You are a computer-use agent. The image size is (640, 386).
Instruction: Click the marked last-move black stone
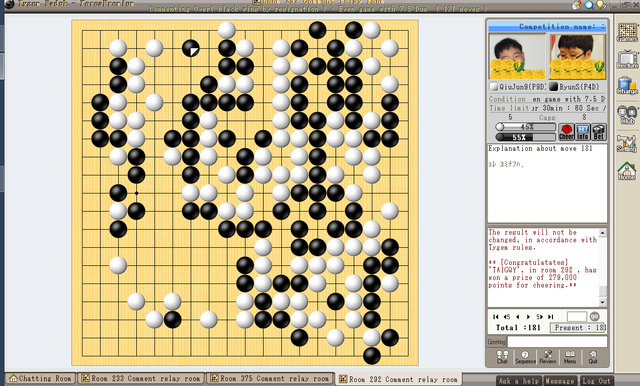pyautogui.click(x=191, y=49)
